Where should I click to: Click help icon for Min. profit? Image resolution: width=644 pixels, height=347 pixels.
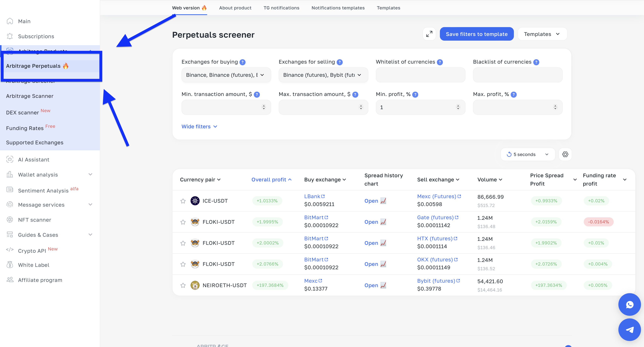point(415,94)
